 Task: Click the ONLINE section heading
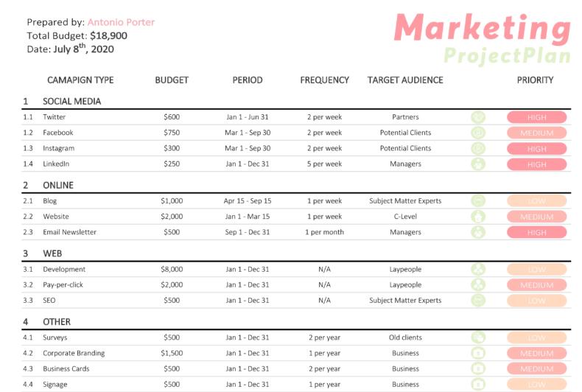click(x=58, y=185)
